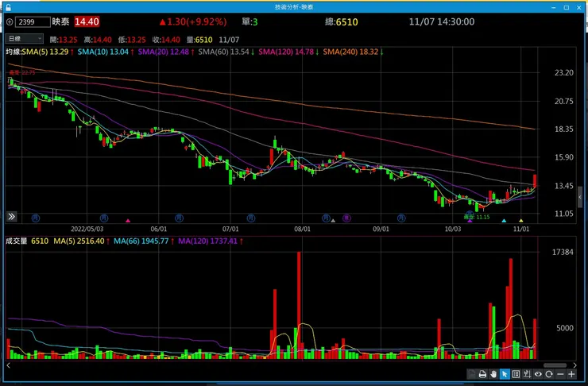
Task: Click the gray triangle marker after 08/01
Action: click(333, 221)
